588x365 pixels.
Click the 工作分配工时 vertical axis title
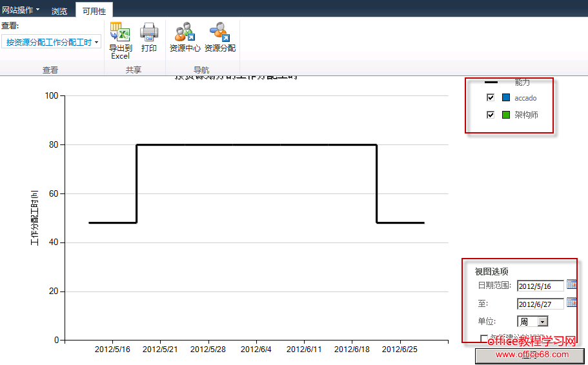[x=34, y=218]
